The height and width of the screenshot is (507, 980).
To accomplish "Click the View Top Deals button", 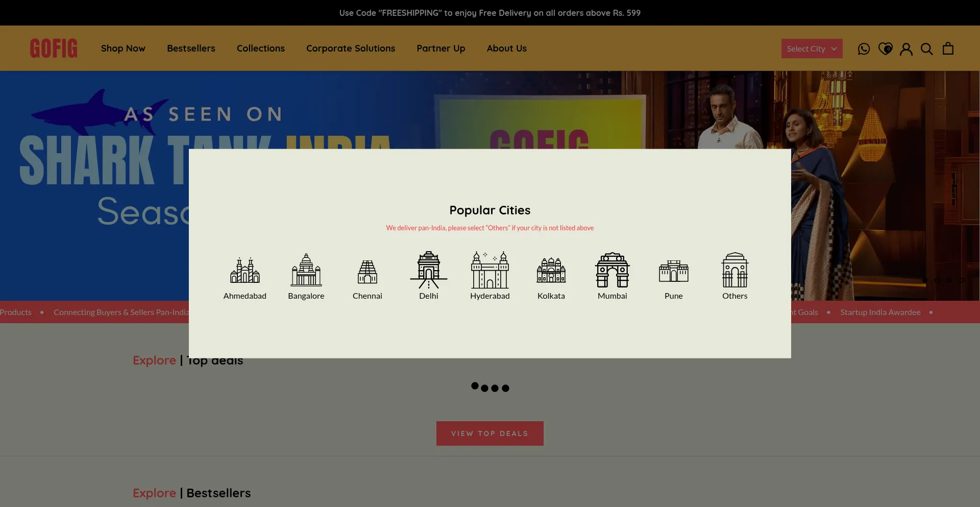I will [x=489, y=433].
